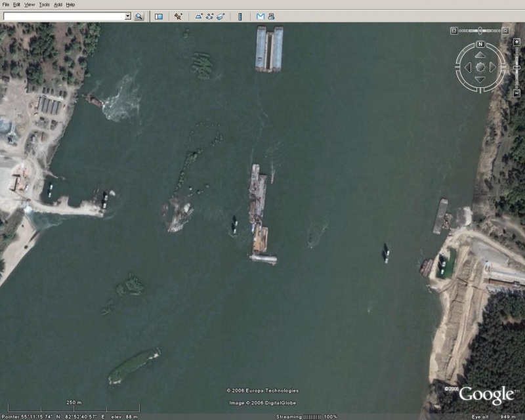Select the add path tool
The image size is (525, 420).
point(209,16)
